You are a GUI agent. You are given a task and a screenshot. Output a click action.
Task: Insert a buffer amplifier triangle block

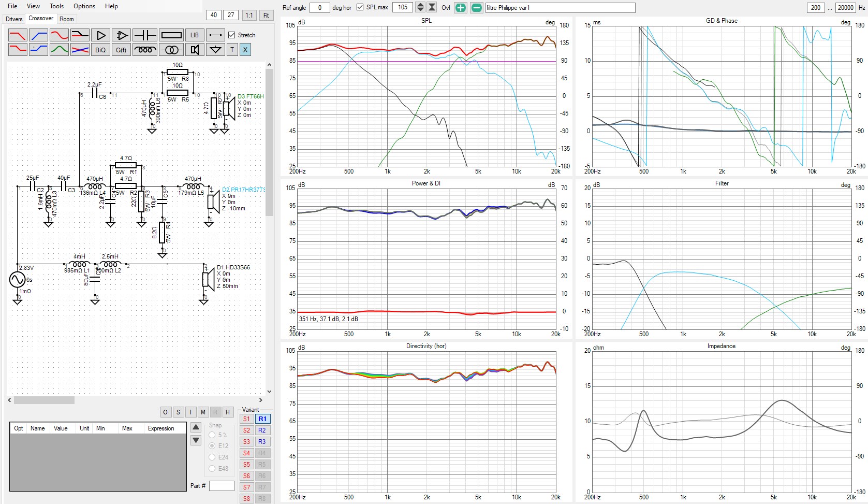coord(101,35)
